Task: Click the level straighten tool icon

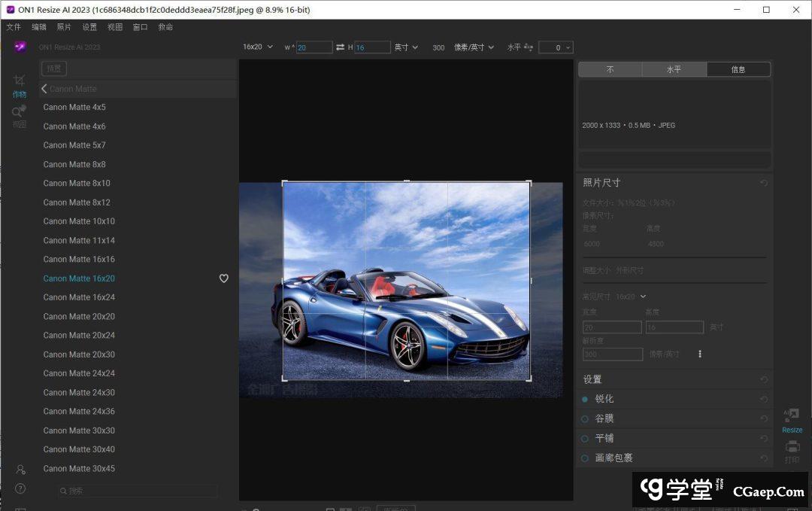Action: [x=529, y=47]
